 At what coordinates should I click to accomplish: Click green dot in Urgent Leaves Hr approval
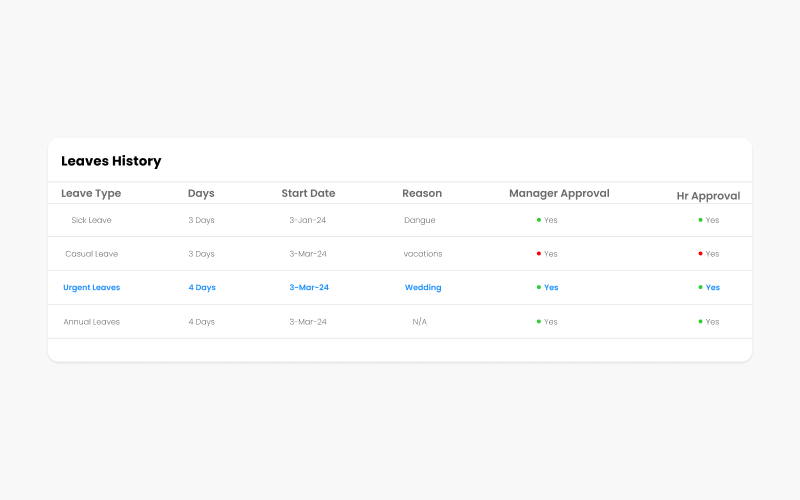click(701, 287)
